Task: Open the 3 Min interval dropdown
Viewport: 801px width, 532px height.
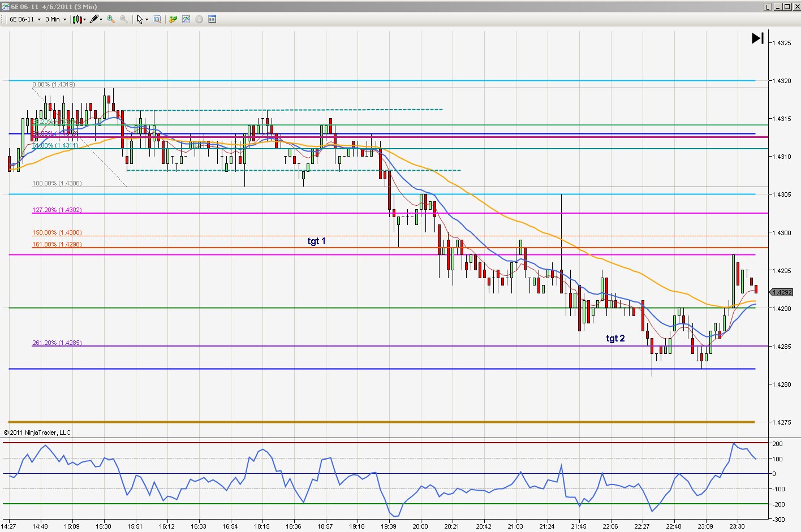Action: pos(56,19)
